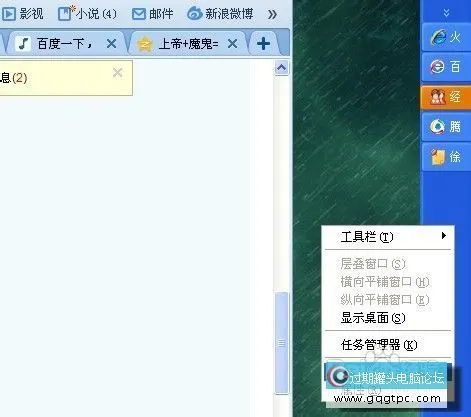Screen dimensions: 471x417
Task: Select the orange 经 taskbar button
Action: pyautogui.click(x=446, y=97)
